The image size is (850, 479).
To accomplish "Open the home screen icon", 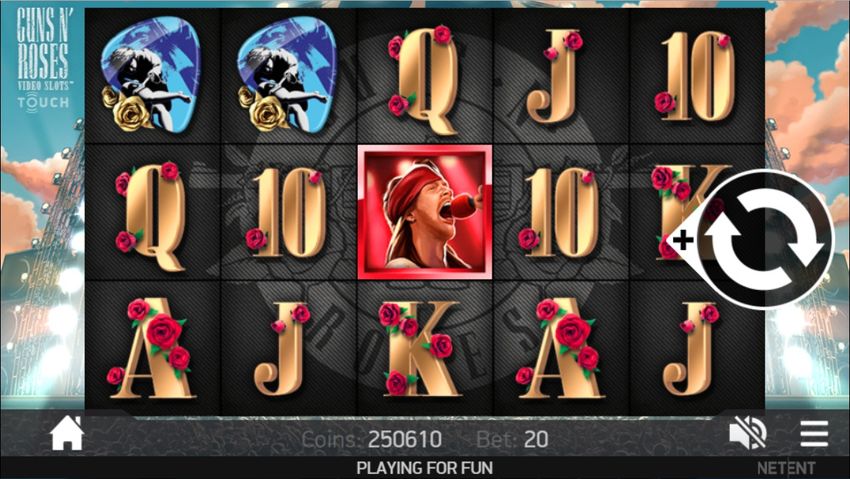I will (x=67, y=434).
